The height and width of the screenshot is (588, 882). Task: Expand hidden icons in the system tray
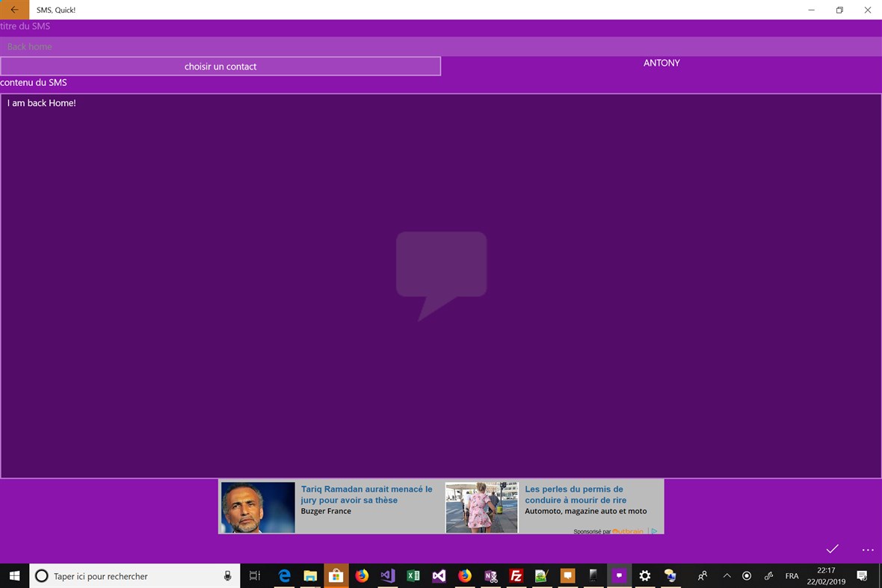(x=727, y=576)
